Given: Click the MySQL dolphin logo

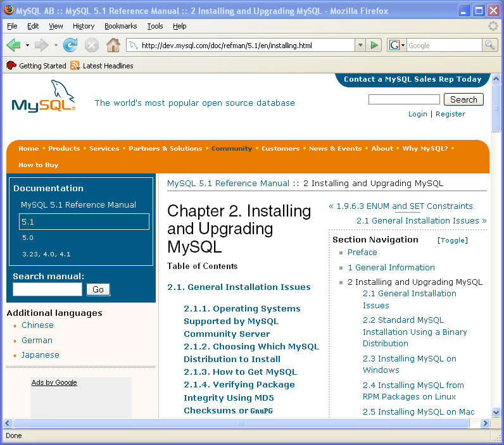Looking at the screenshot, I should (x=44, y=96).
